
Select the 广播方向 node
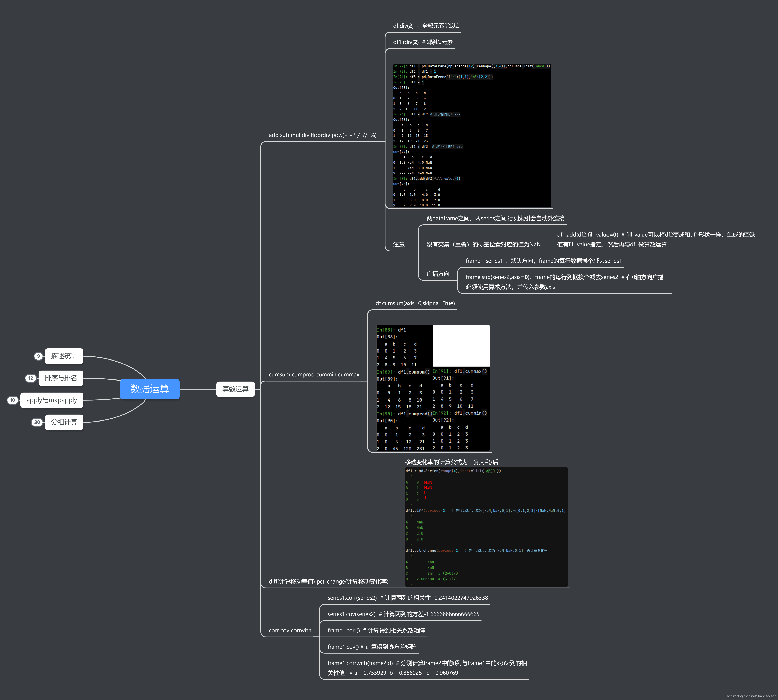(438, 273)
